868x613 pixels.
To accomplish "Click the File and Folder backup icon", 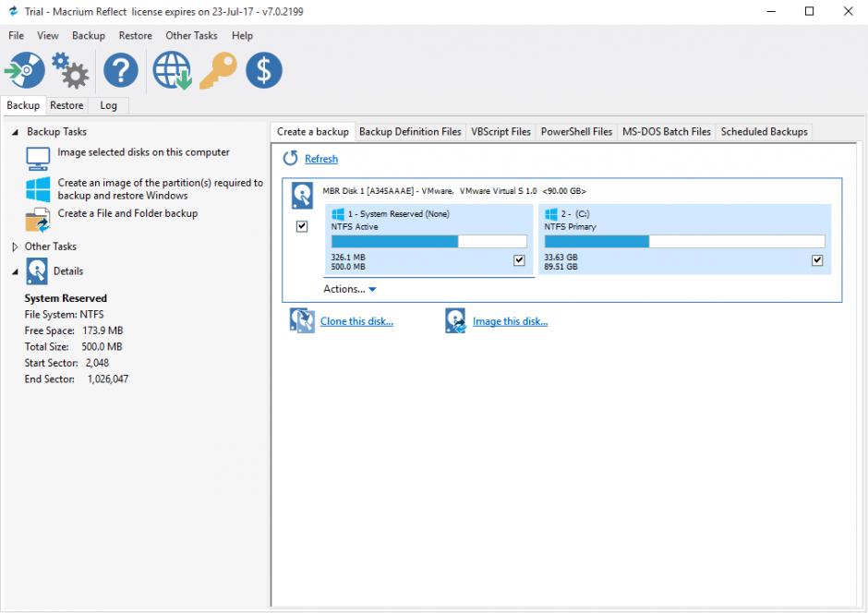I will click(38, 221).
